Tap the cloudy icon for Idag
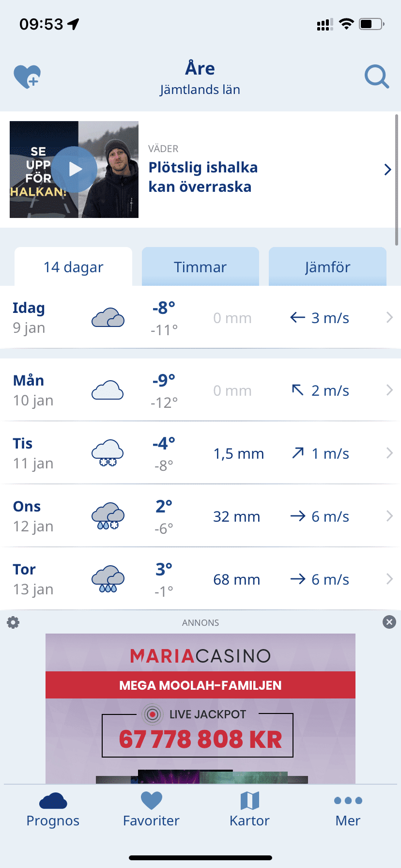 tap(108, 318)
